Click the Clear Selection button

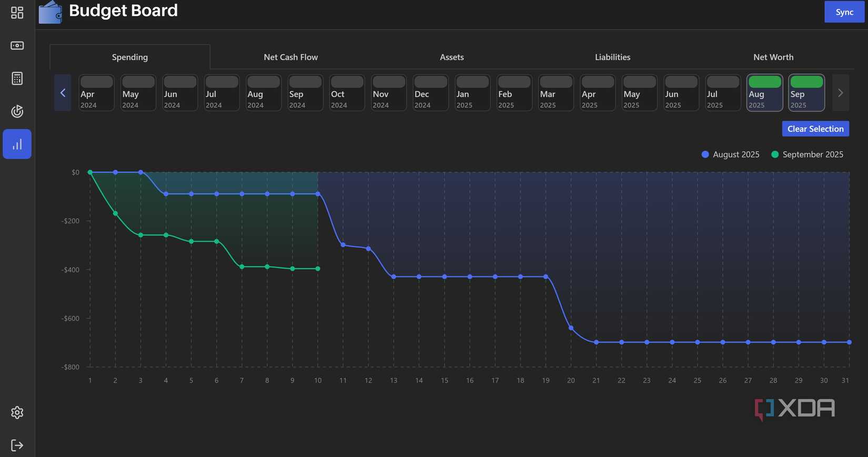click(815, 129)
